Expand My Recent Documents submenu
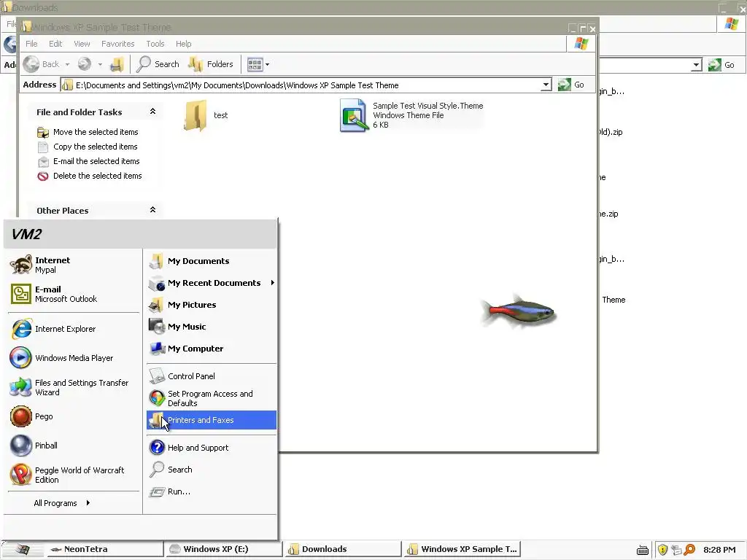Screen dimensions: 747x560 [x=211, y=283]
